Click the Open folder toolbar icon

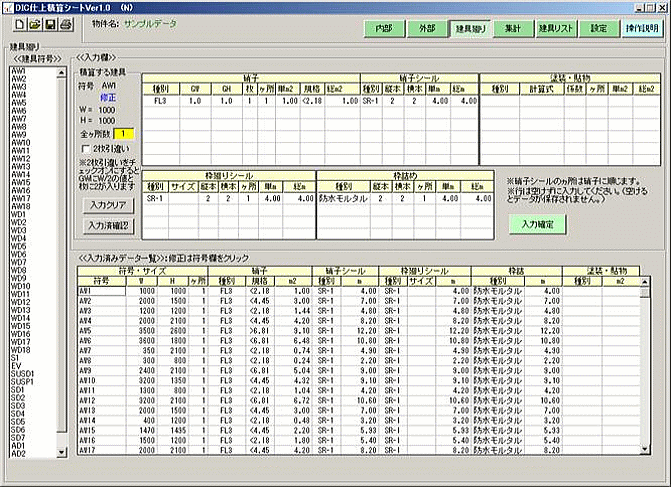34,24
